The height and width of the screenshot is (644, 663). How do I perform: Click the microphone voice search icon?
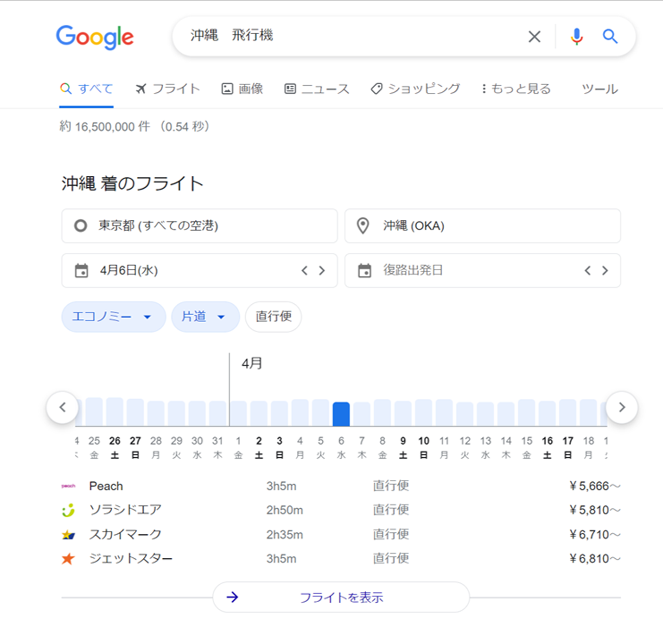tap(576, 36)
